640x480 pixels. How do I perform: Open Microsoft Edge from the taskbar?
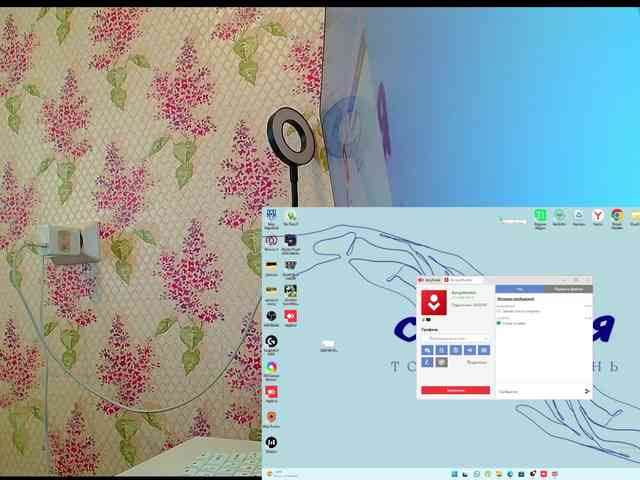point(510,474)
